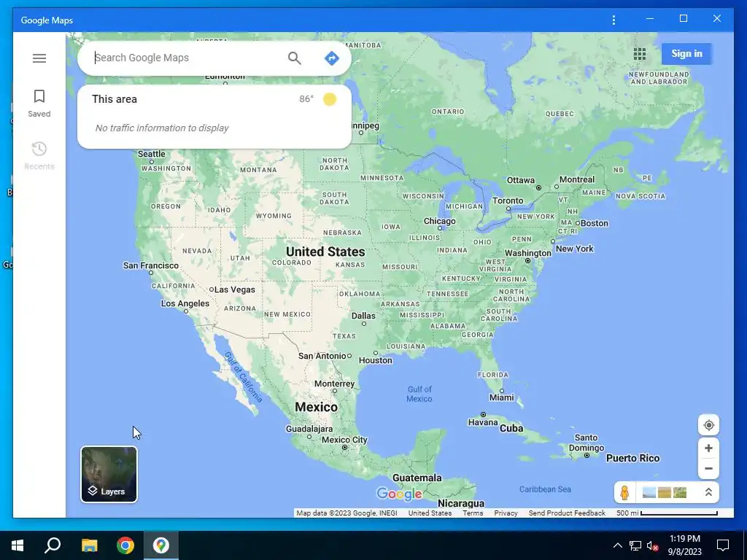The image size is (747, 560).
Task: Launch Chrome from the taskbar
Action: pos(125,545)
